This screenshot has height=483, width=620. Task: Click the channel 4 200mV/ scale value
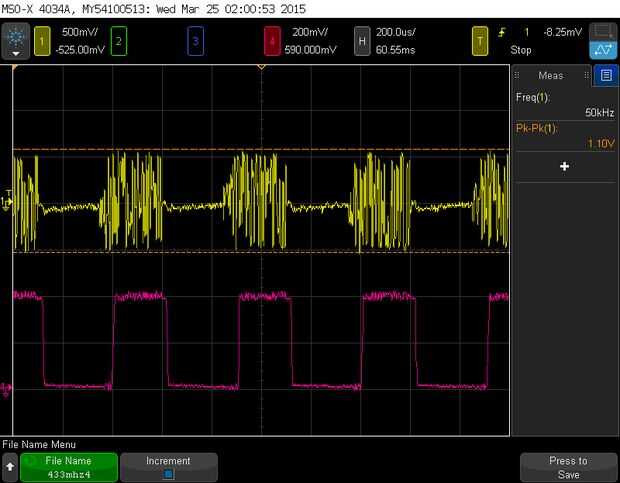(x=310, y=32)
